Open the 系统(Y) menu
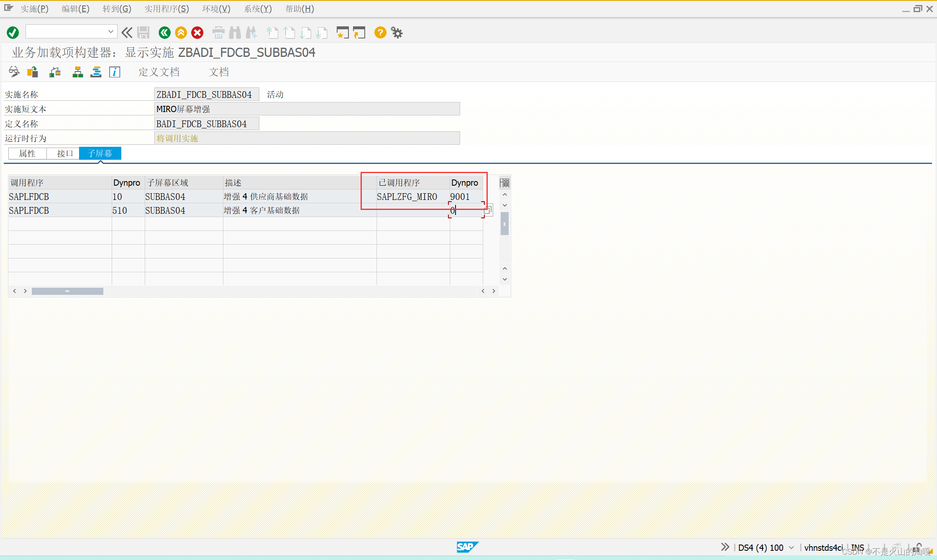This screenshot has width=937, height=560. pos(258,9)
